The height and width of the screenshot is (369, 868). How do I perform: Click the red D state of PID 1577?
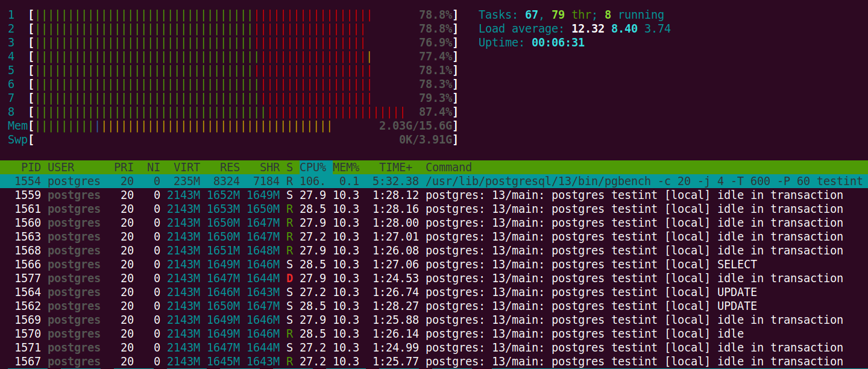coord(289,278)
